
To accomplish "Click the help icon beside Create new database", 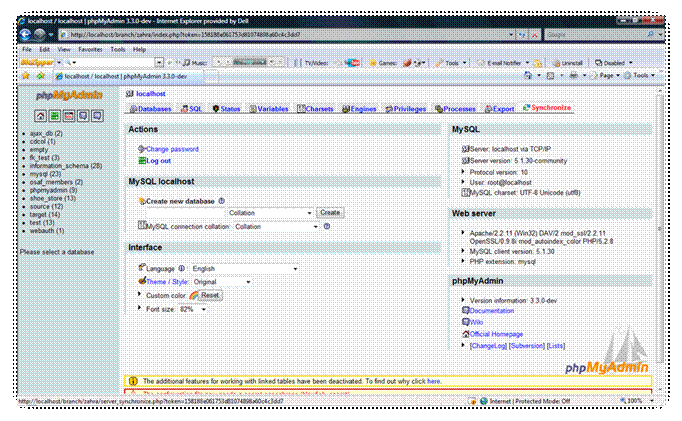I will coord(222,201).
